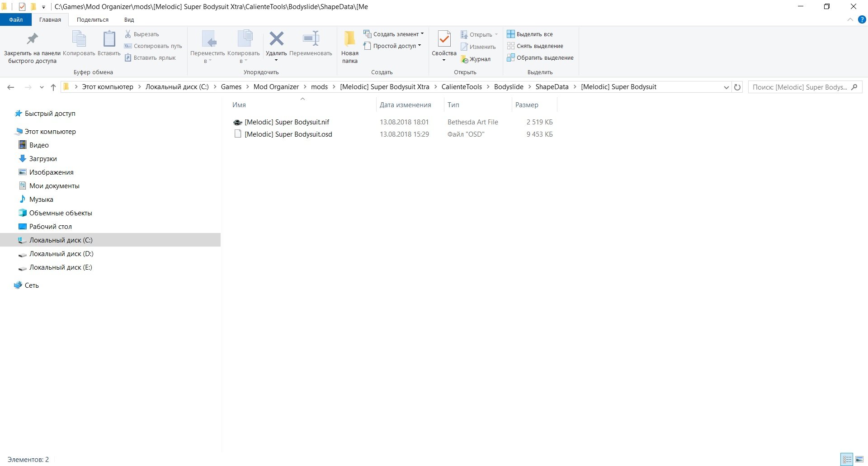Click the Cut (Вырезать) scissors icon
868x466 pixels.
point(128,34)
